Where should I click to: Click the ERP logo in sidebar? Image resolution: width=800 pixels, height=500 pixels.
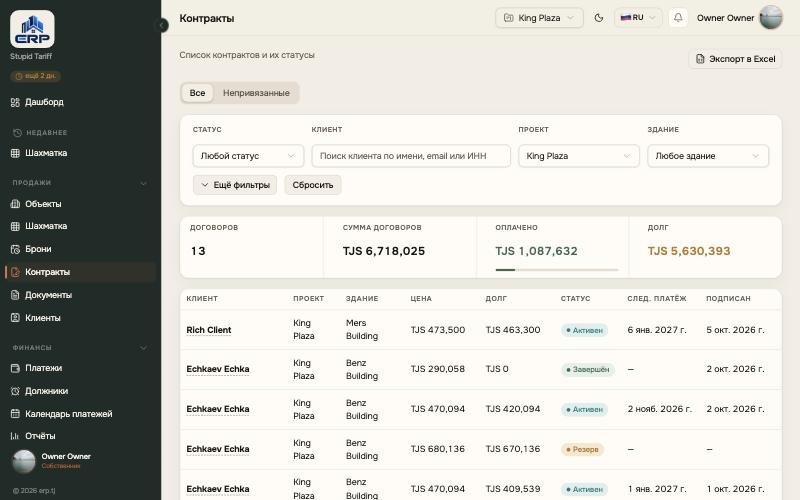coord(32,29)
